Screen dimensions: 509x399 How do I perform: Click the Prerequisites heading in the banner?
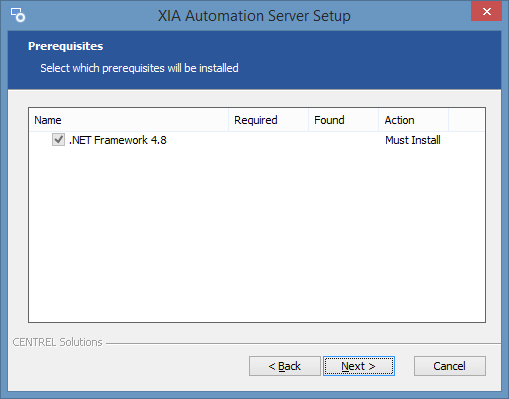coord(65,46)
